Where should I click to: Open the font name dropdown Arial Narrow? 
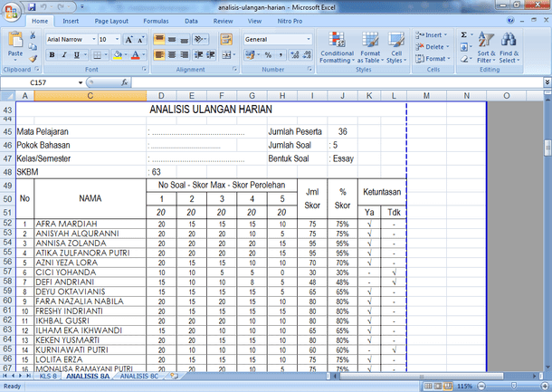click(94, 40)
